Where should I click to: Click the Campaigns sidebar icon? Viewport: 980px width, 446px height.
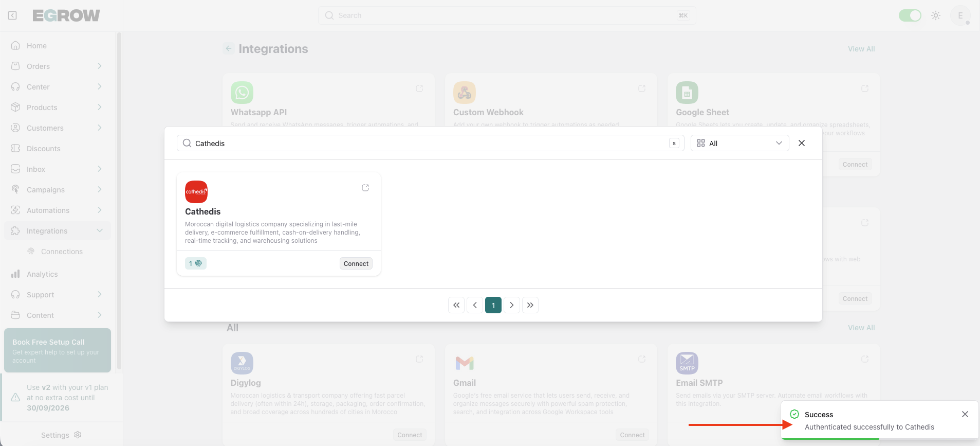(x=15, y=189)
